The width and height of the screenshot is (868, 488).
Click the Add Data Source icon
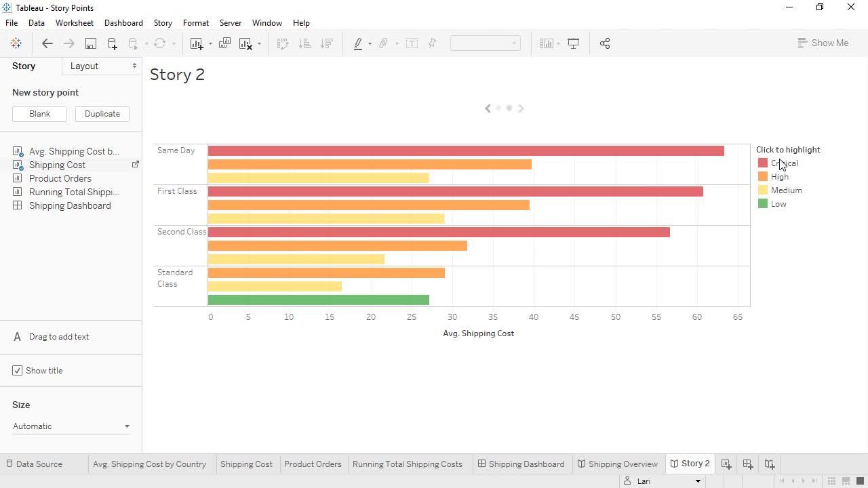[112, 43]
